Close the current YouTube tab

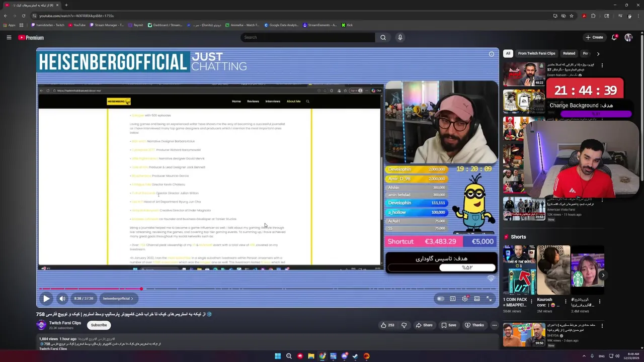coord(57,5)
